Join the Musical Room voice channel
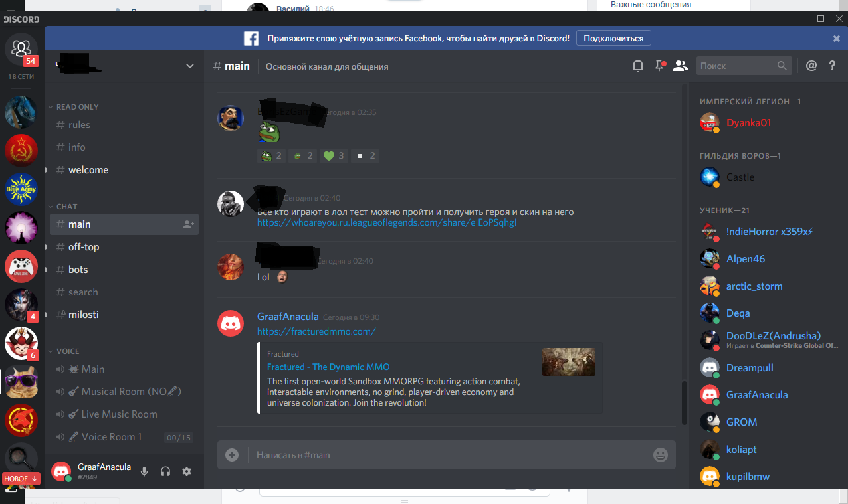This screenshot has height=504, width=848. (124, 392)
